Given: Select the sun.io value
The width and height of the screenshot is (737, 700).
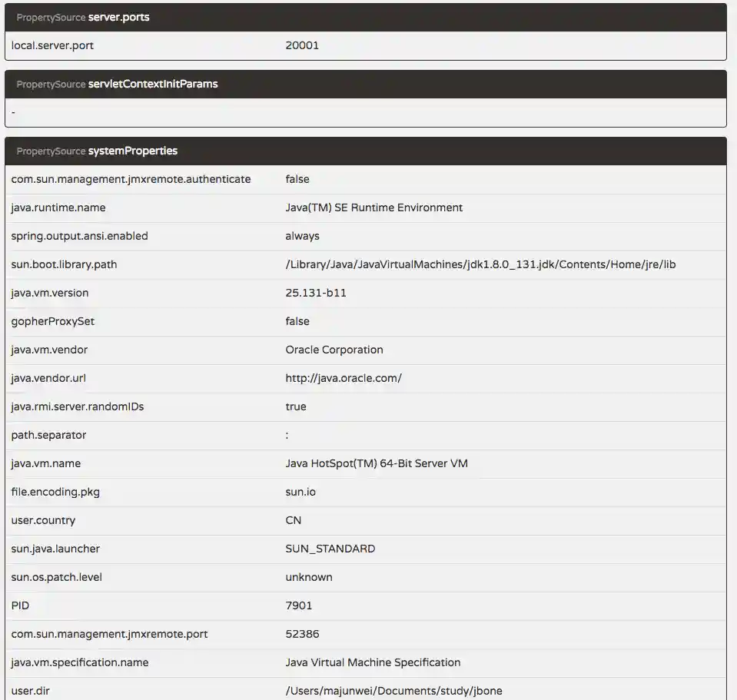Looking at the screenshot, I should (300, 492).
